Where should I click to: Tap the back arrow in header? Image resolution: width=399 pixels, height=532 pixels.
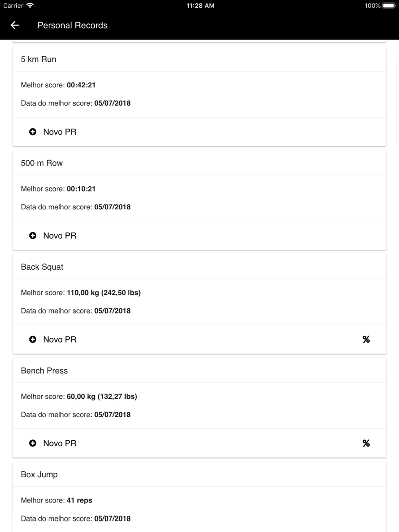click(15, 26)
